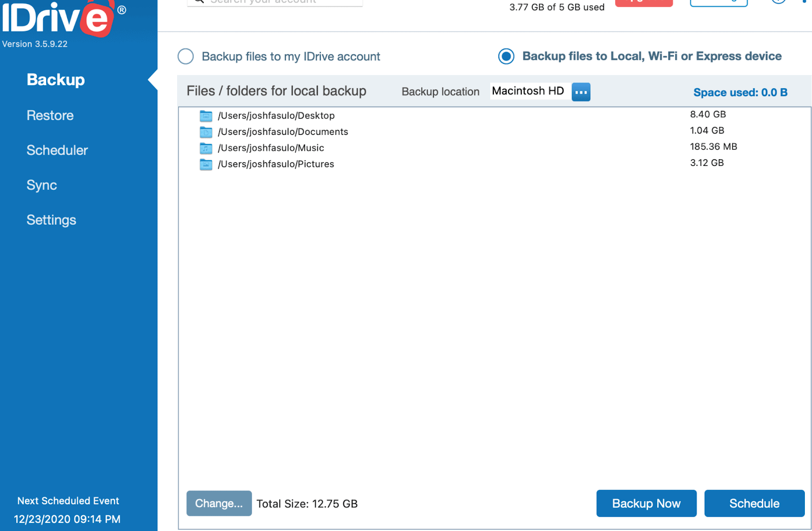Select /Users/joshfasulo/Documents row

tap(494, 132)
